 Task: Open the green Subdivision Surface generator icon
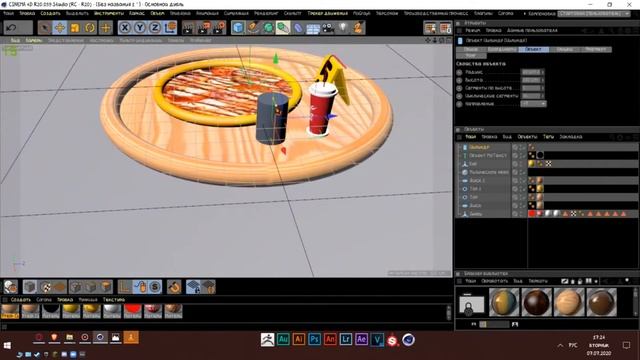(268, 28)
